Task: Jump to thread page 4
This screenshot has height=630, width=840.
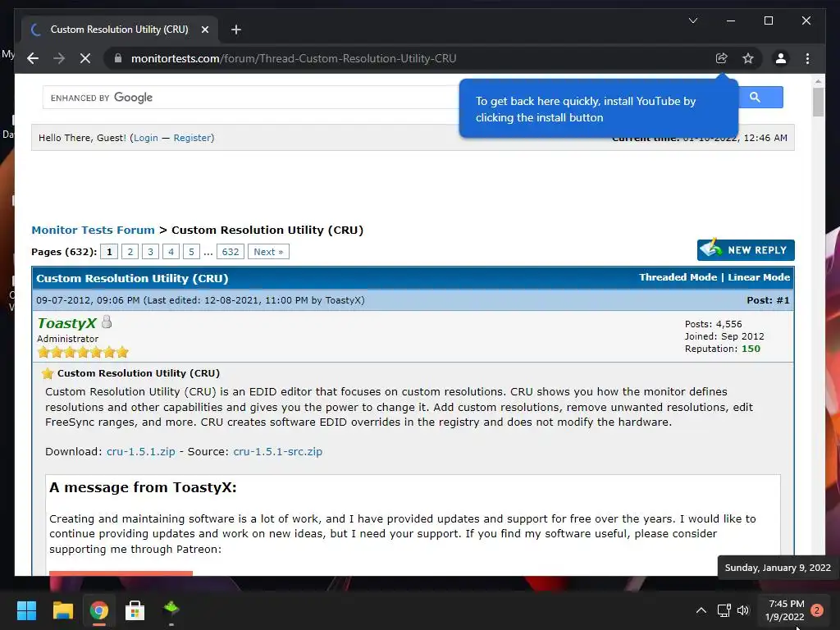Action: pos(171,252)
